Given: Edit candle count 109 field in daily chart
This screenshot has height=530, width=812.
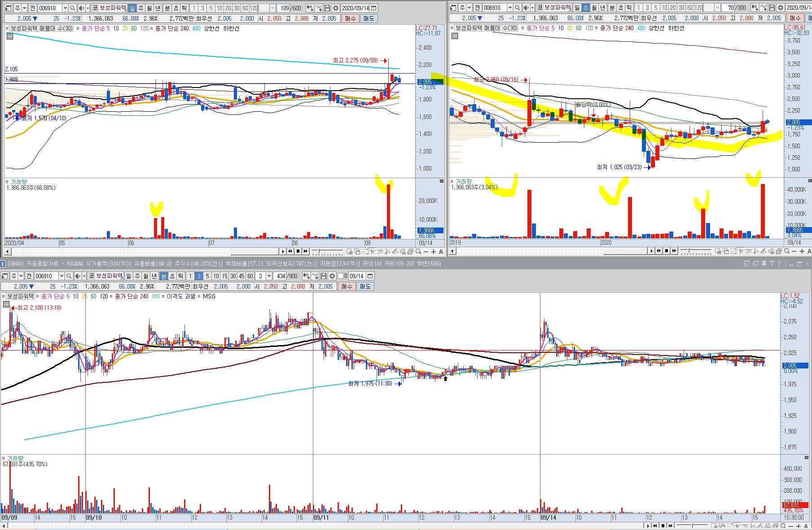Looking at the screenshot, I should (283, 8).
